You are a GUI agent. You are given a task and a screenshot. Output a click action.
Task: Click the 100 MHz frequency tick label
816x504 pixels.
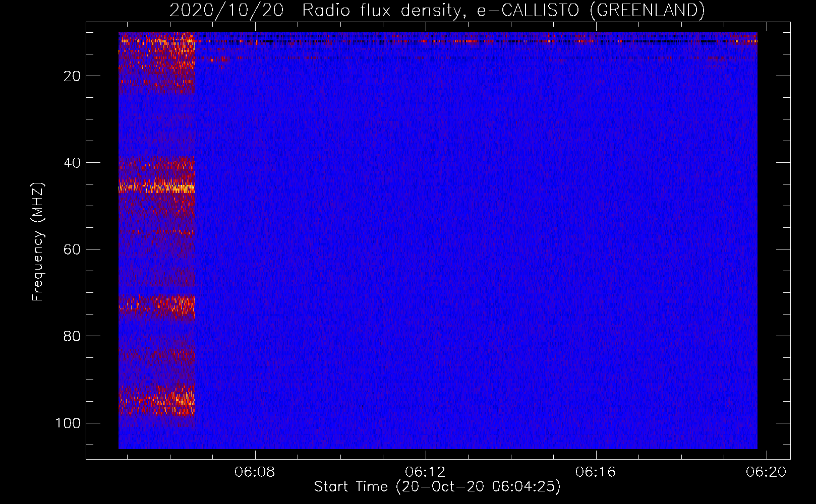[x=68, y=423]
